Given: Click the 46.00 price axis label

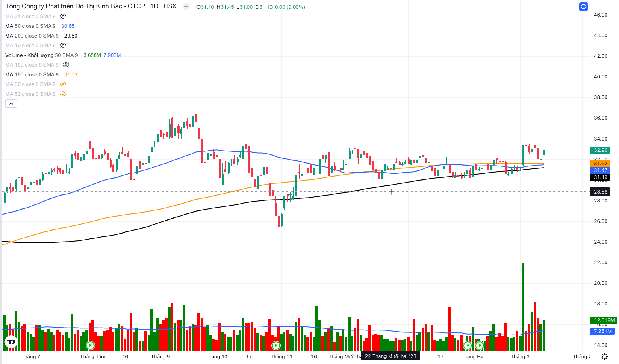Looking at the screenshot, I should coord(600,15).
